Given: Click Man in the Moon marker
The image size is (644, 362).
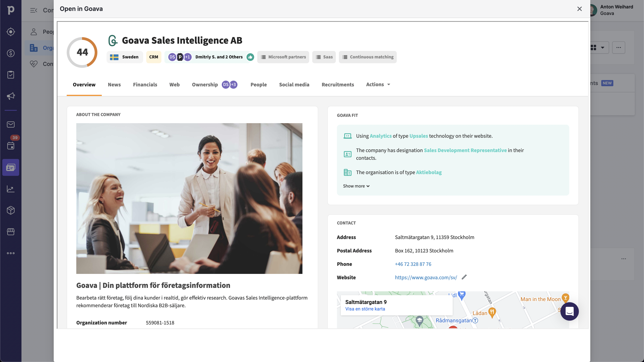Looking at the screenshot, I should click(565, 298).
